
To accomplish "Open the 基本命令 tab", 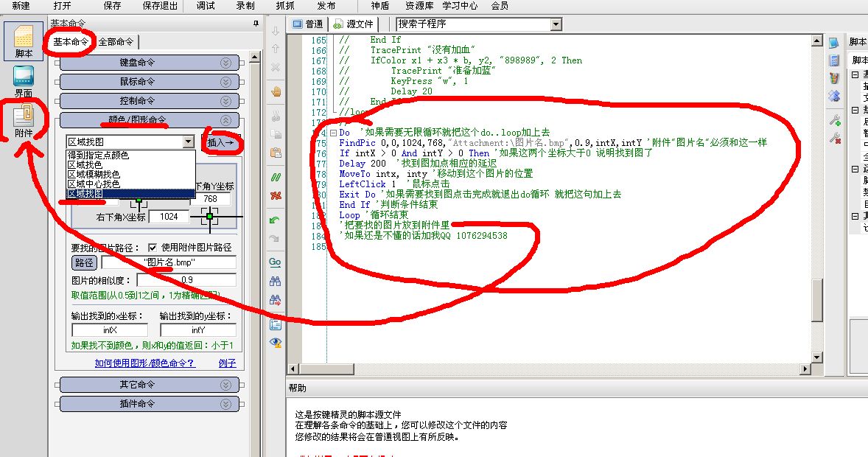I will click(x=70, y=41).
